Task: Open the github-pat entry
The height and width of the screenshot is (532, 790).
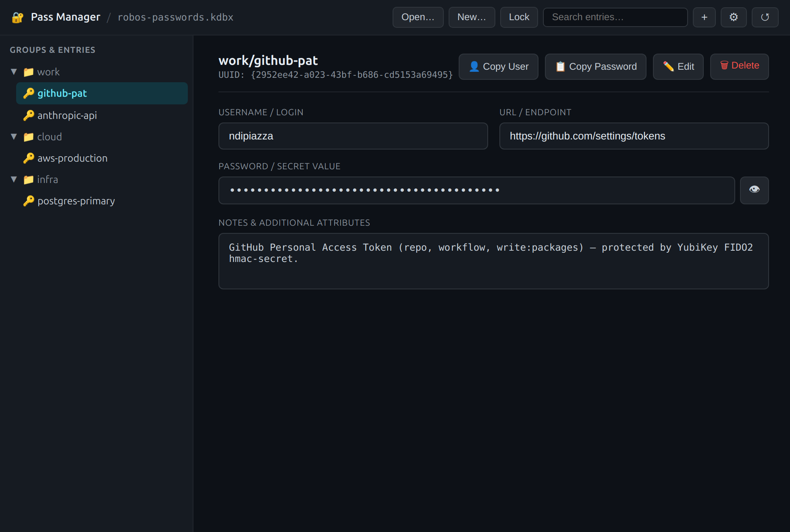Action: point(102,94)
